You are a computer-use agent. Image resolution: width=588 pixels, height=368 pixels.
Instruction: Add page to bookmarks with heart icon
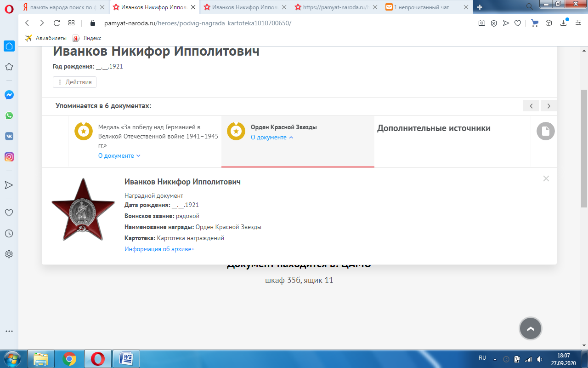coord(517,23)
